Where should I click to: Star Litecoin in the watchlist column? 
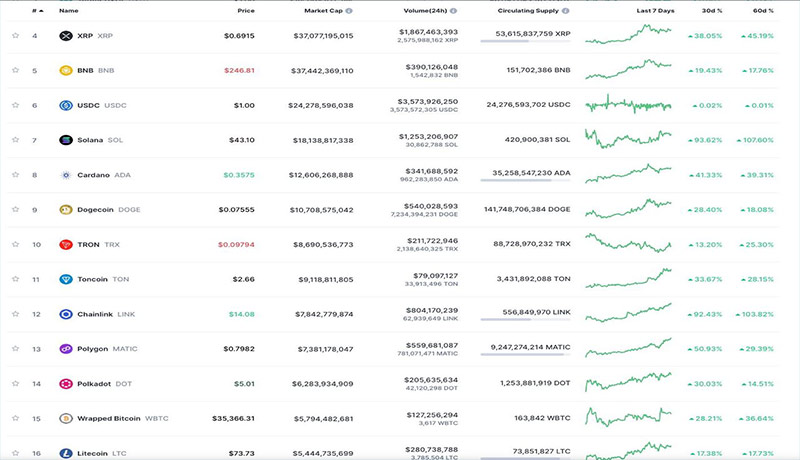[x=15, y=452]
